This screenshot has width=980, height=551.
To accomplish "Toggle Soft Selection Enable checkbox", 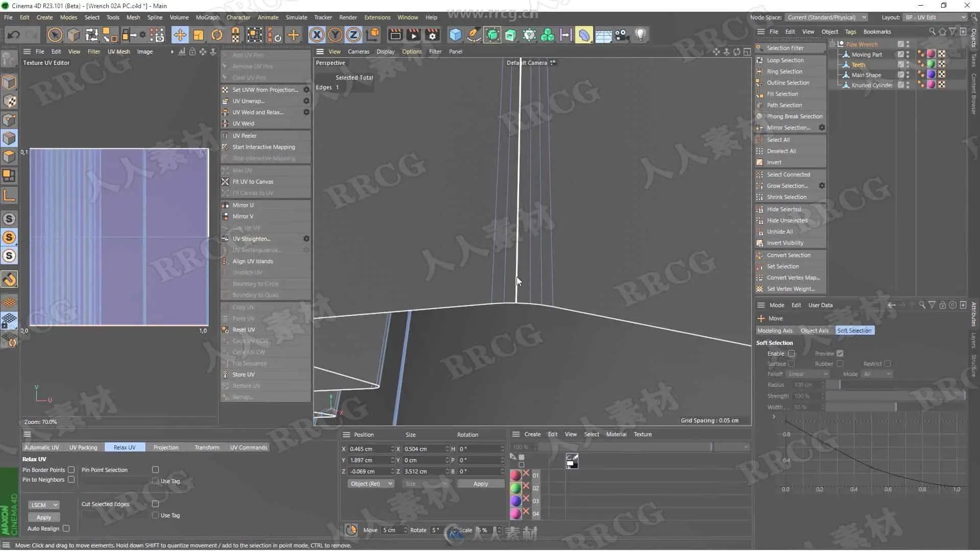I will (x=791, y=354).
